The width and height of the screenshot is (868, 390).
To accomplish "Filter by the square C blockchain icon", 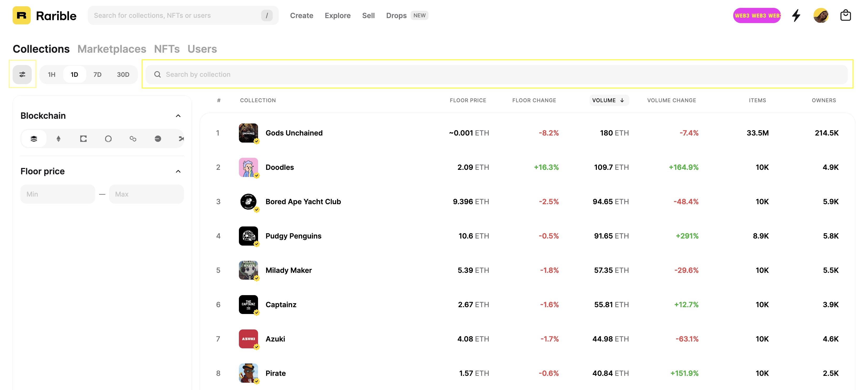I will click(x=83, y=139).
